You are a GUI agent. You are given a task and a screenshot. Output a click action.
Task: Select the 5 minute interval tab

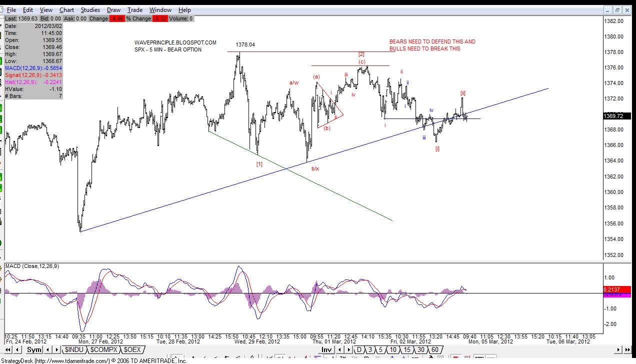380,349
